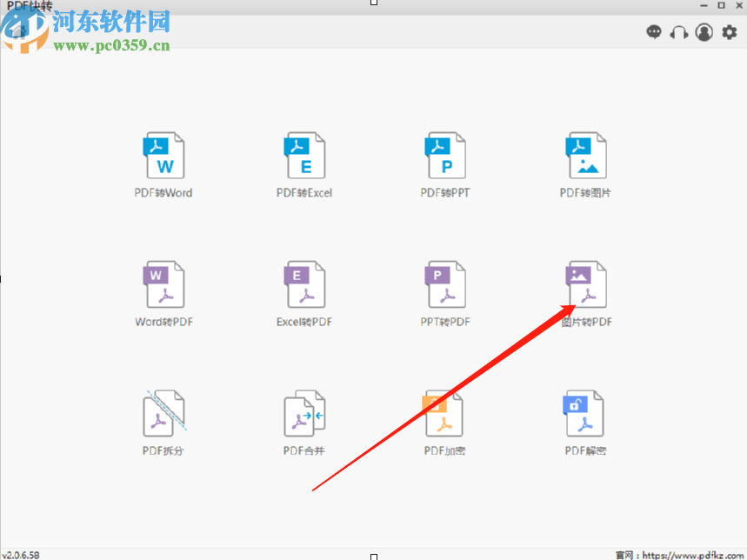Screen dimensions: 747x560
Task: Maximize the PDF快转 window
Action: coord(721,5)
